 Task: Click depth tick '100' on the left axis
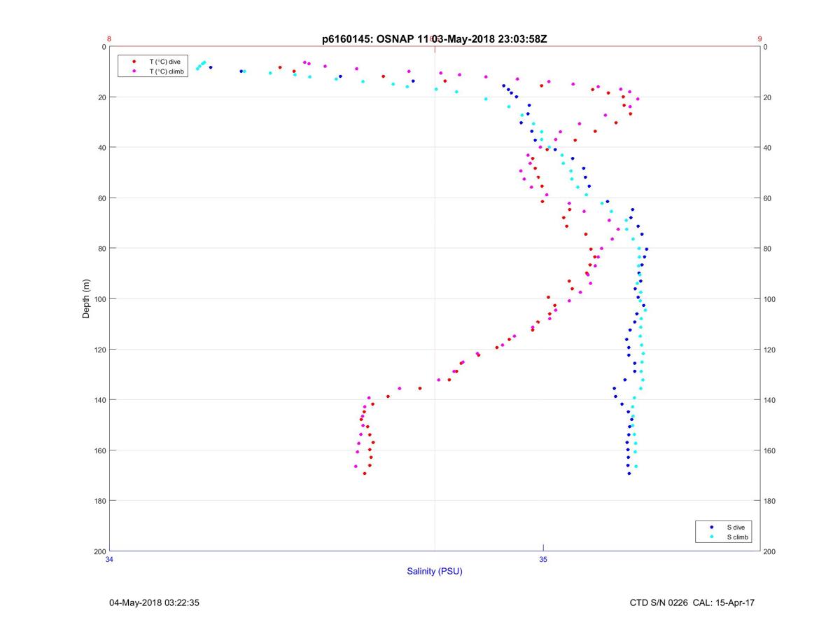[x=99, y=299]
